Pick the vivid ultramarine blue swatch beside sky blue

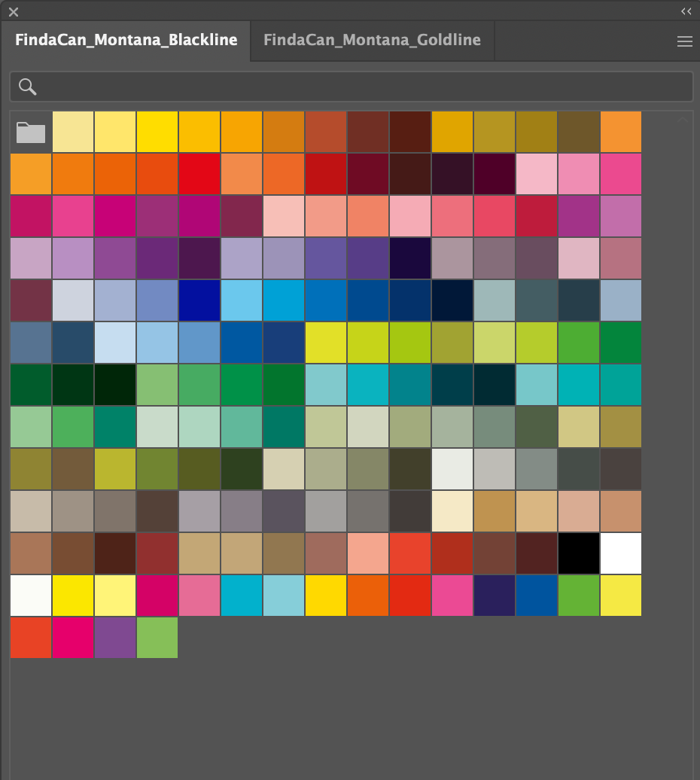[199, 300]
